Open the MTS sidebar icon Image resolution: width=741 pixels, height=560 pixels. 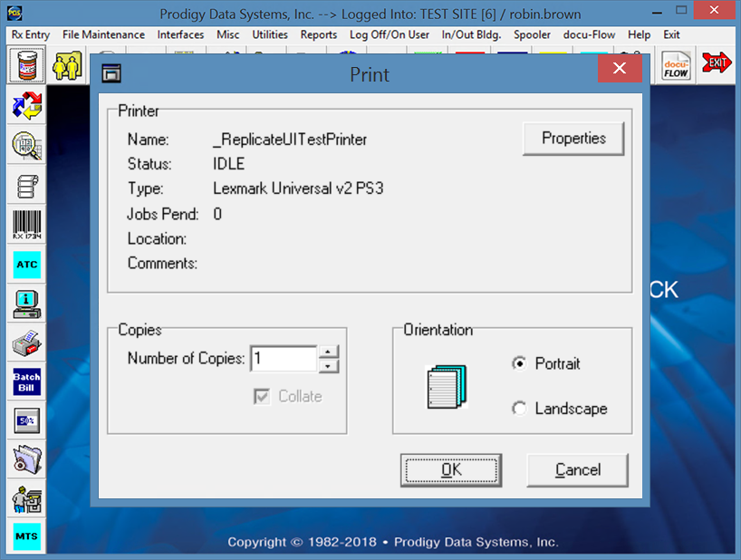[27, 536]
